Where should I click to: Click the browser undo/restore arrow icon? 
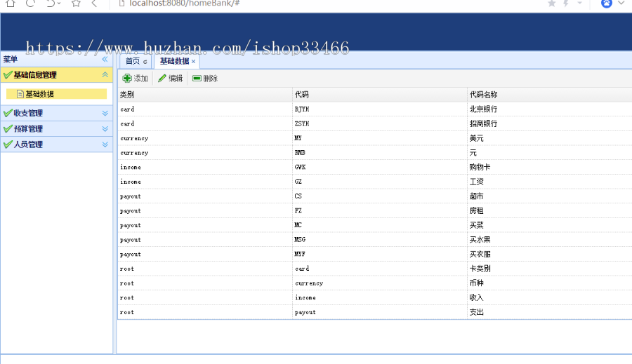coord(51,4)
